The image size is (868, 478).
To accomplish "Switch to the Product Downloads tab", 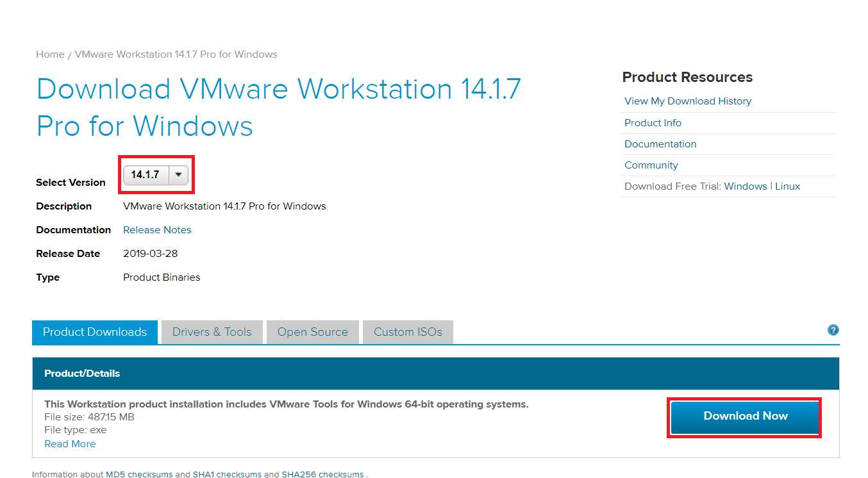I will point(95,332).
